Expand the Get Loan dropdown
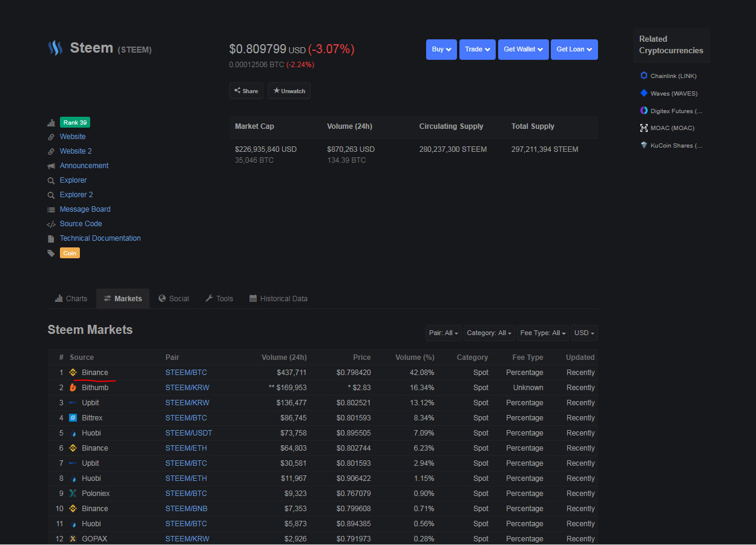Screen dimensions: 756x545 coord(574,50)
